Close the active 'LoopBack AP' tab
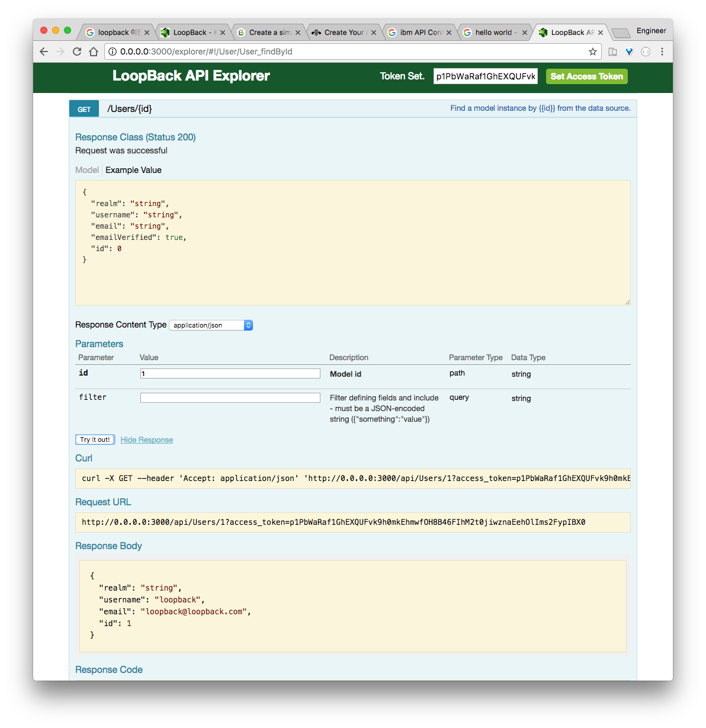The width and height of the screenshot is (706, 728). [601, 33]
